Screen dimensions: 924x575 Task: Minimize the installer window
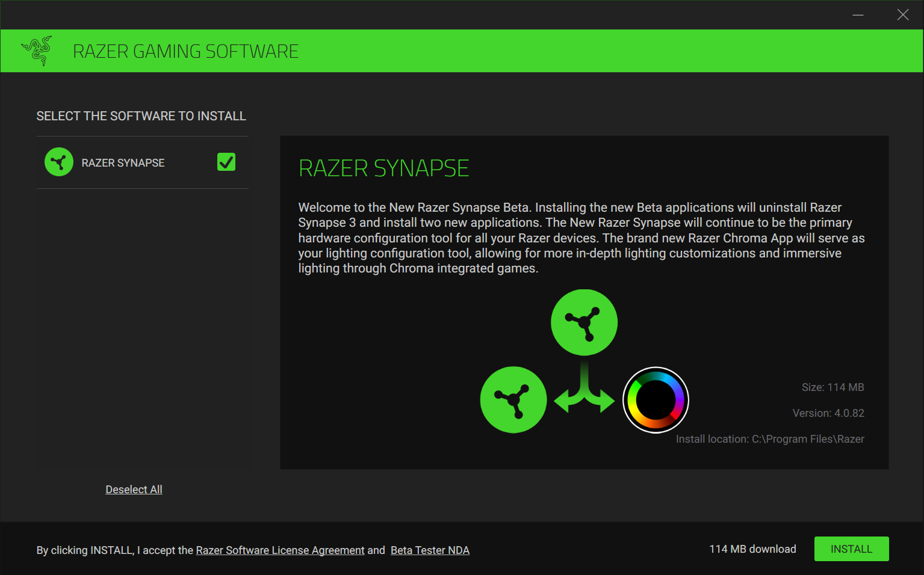tap(858, 15)
